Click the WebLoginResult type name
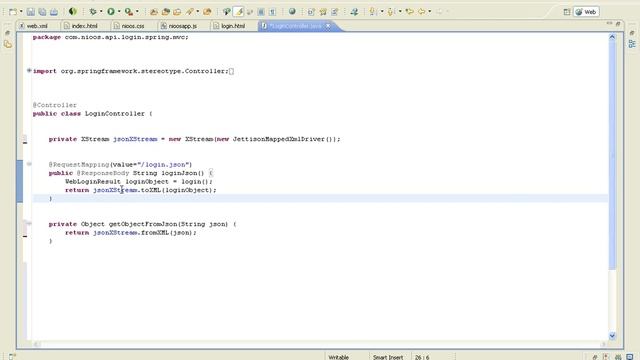 pos(93,182)
